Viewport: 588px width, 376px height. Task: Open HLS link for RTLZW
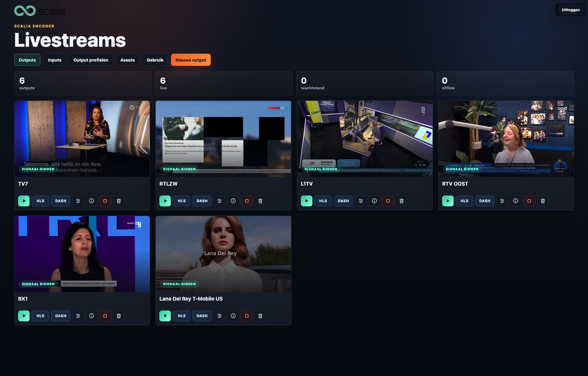click(x=182, y=201)
